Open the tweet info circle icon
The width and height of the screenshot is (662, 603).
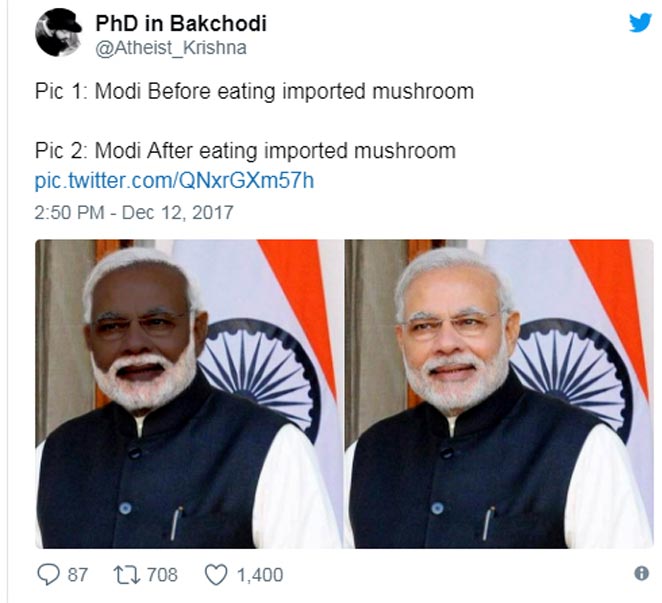click(641, 573)
